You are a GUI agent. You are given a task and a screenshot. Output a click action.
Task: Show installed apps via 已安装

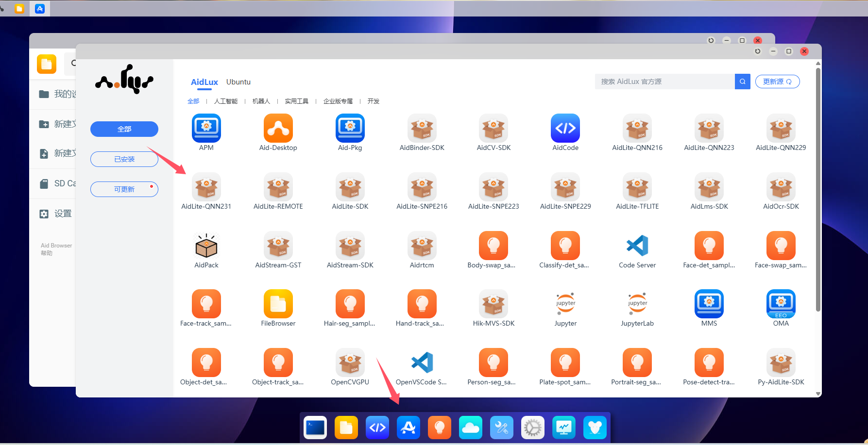click(x=124, y=159)
